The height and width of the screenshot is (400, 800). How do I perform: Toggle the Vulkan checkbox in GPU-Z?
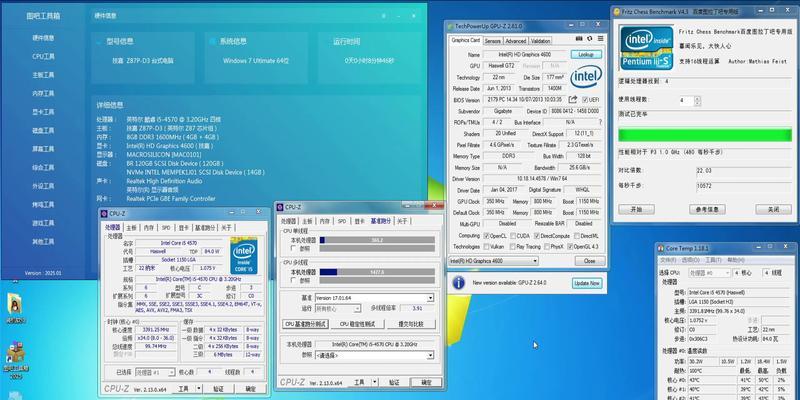[x=486, y=247]
